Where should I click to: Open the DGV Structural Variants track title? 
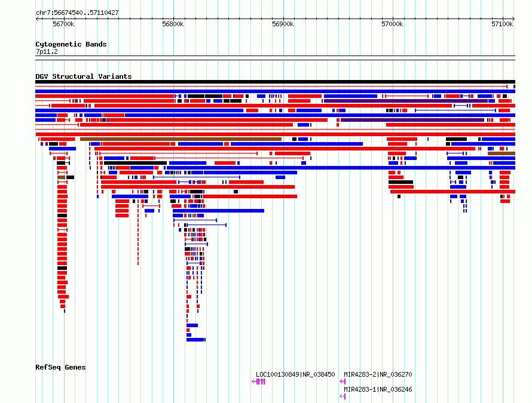(x=84, y=76)
